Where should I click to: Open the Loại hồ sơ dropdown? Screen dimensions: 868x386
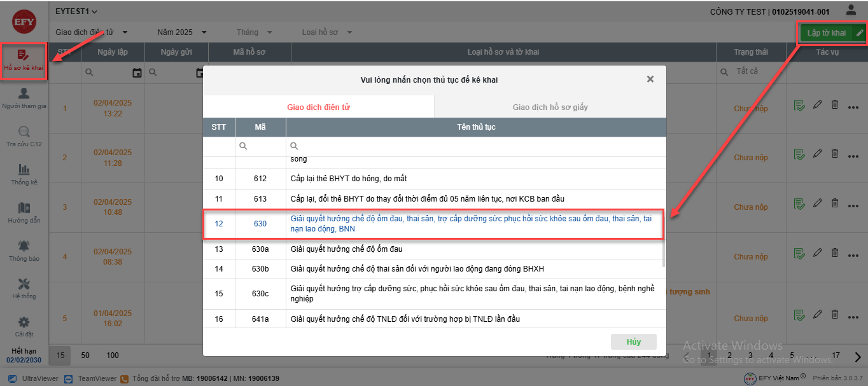[x=326, y=32]
